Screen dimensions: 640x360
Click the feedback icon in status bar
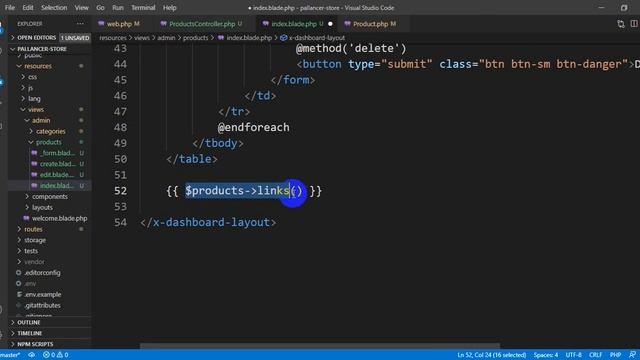[x=633, y=355]
